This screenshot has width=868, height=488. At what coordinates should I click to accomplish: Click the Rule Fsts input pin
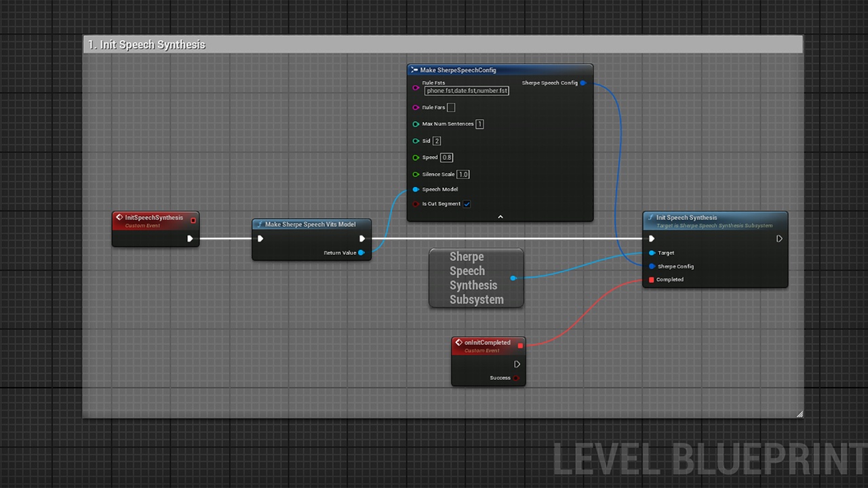tap(416, 87)
